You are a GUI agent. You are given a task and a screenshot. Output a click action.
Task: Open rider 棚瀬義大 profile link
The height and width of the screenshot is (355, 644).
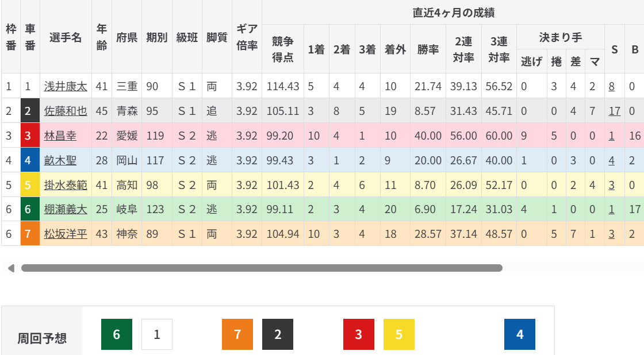coord(66,210)
